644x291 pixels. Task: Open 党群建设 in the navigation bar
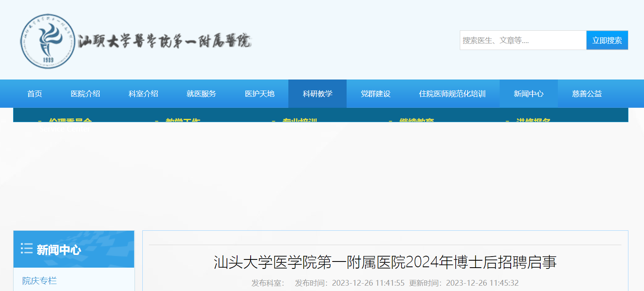[376, 94]
